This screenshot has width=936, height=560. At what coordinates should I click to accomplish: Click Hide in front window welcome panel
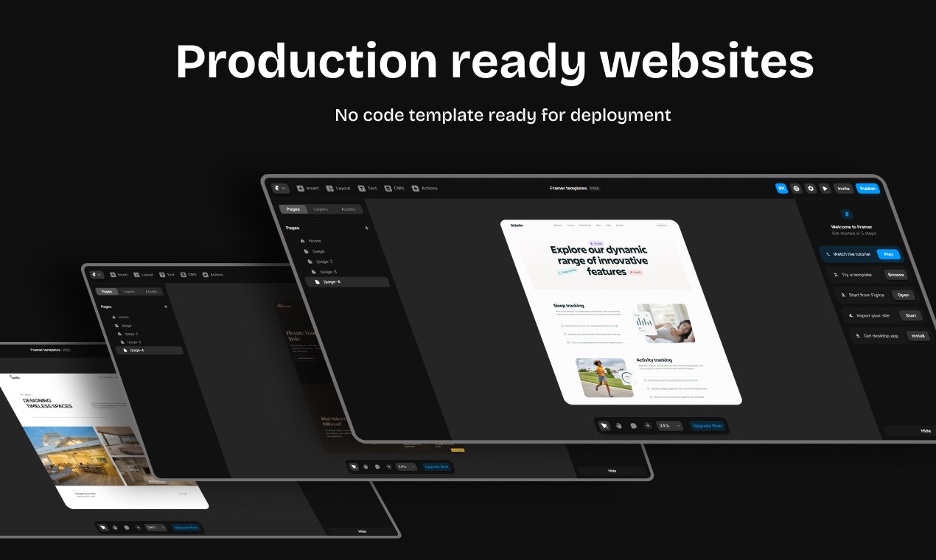coord(926,431)
